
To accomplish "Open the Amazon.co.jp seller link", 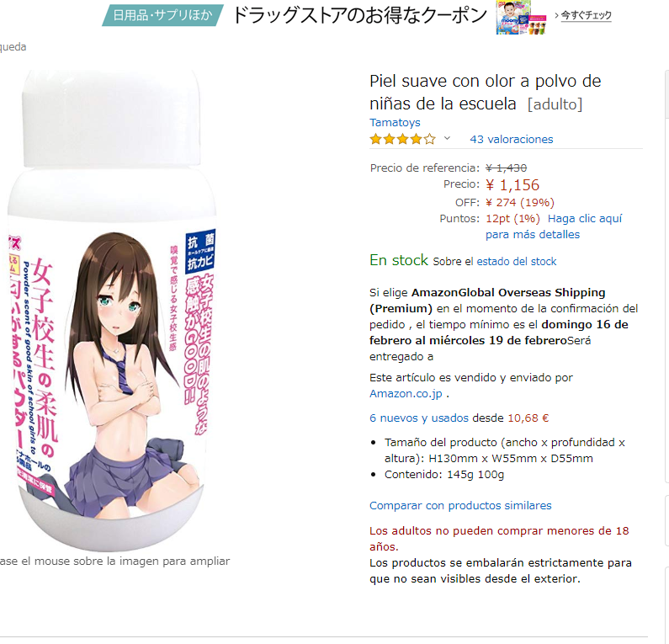I will coord(406,393).
